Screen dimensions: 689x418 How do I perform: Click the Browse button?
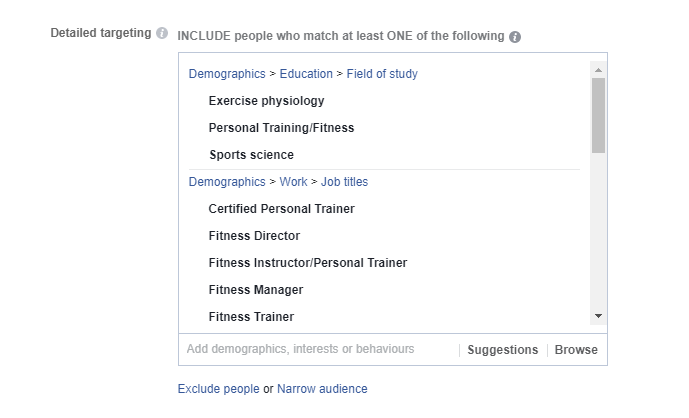coord(576,350)
